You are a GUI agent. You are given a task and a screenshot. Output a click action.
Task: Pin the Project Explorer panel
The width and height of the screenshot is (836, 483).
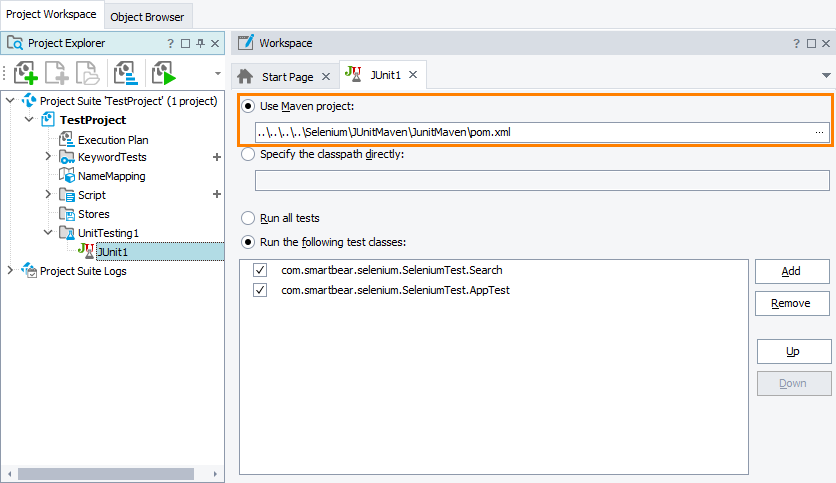(200, 43)
